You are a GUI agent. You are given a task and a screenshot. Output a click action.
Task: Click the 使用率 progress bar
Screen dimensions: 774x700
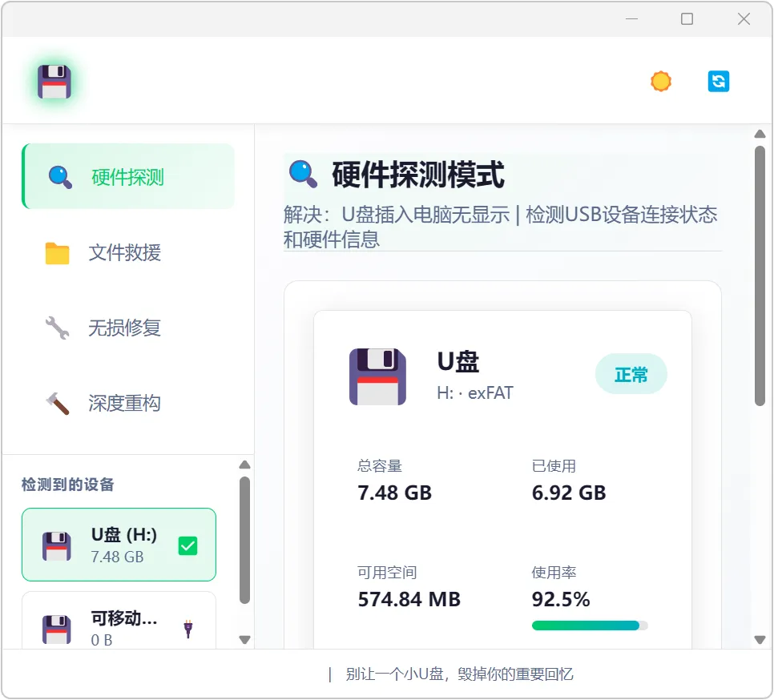[590, 626]
